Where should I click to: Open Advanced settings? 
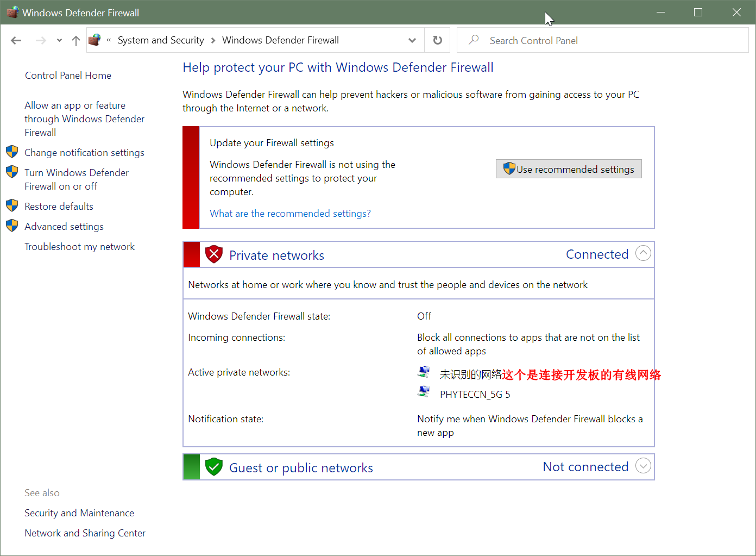point(64,227)
